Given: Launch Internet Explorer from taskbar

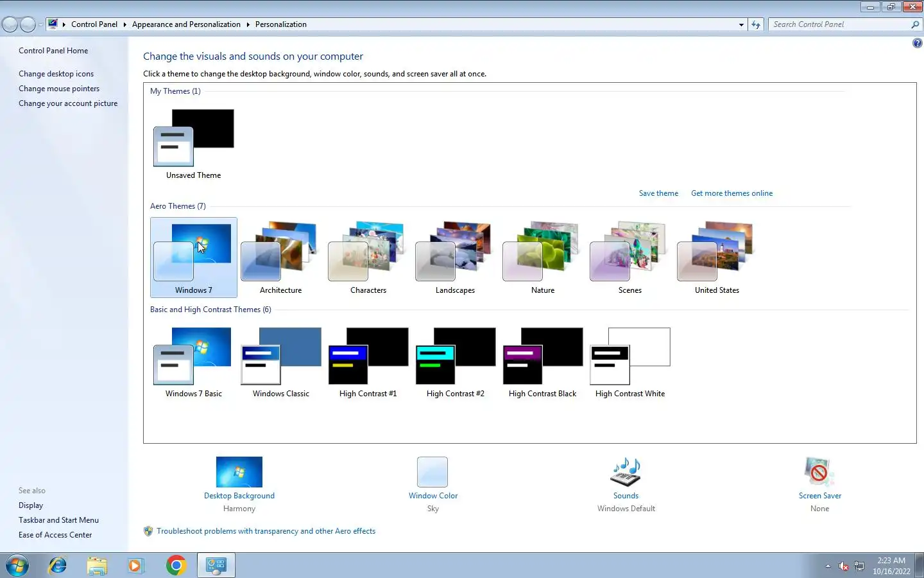Looking at the screenshot, I should tap(58, 565).
